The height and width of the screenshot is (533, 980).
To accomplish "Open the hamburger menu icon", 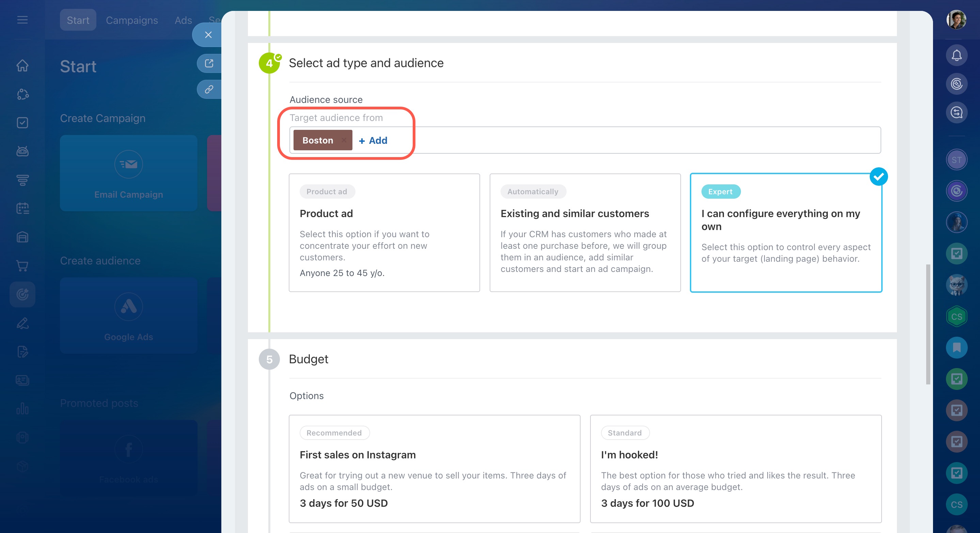I will (x=22, y=20).
